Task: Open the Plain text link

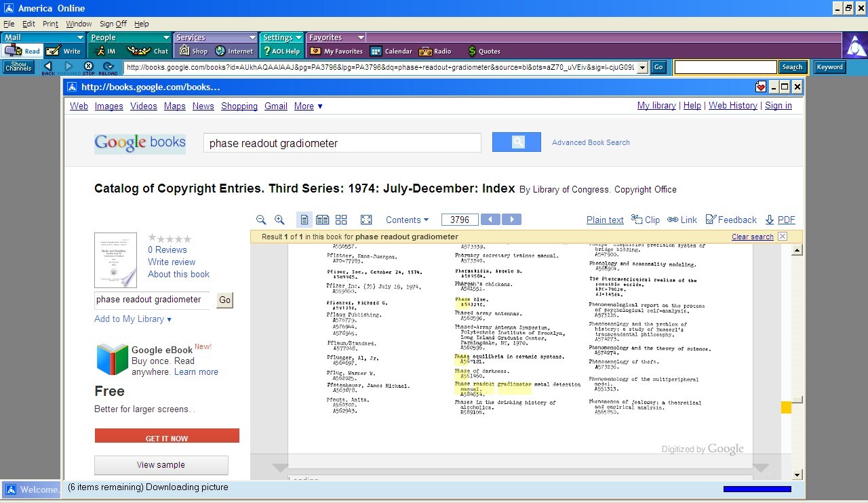Action: point(605,220)
